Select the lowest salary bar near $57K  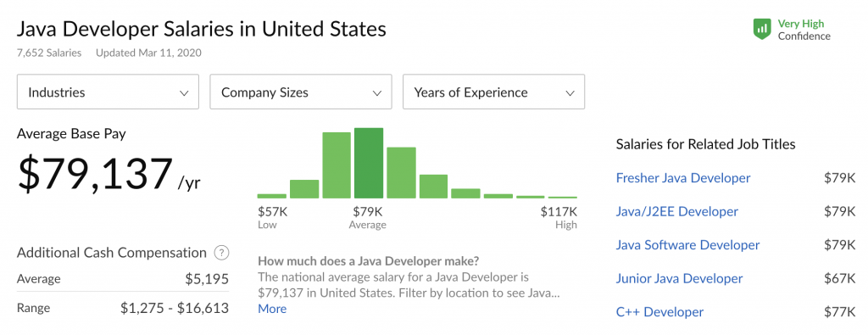(272, 196)
